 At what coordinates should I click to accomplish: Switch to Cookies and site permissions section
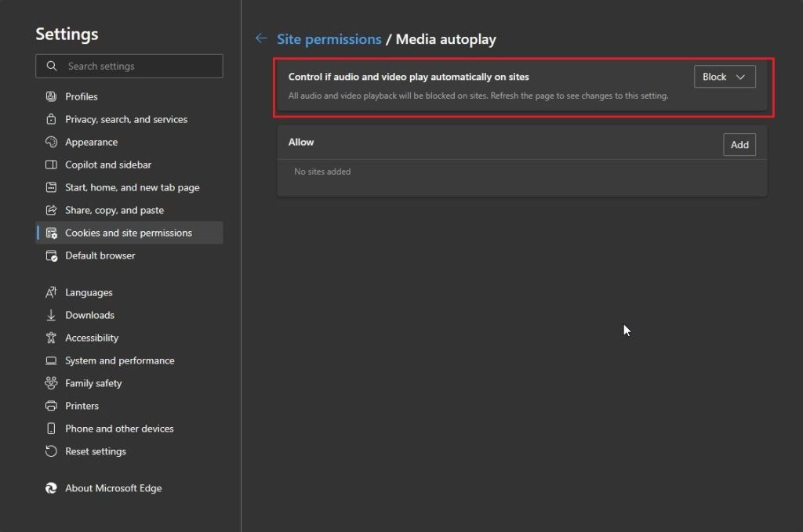pyautogui.click(x=129, y=232)
